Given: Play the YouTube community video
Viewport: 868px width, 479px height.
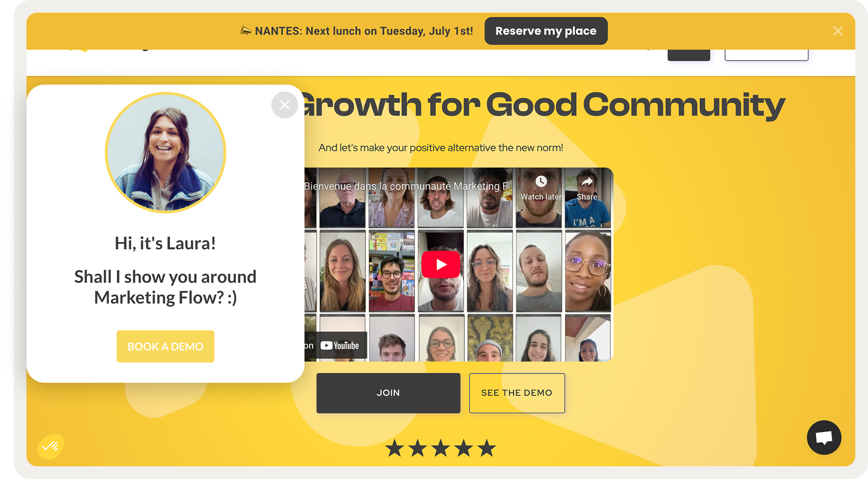Looking at the screenshot, I should 441,264.
